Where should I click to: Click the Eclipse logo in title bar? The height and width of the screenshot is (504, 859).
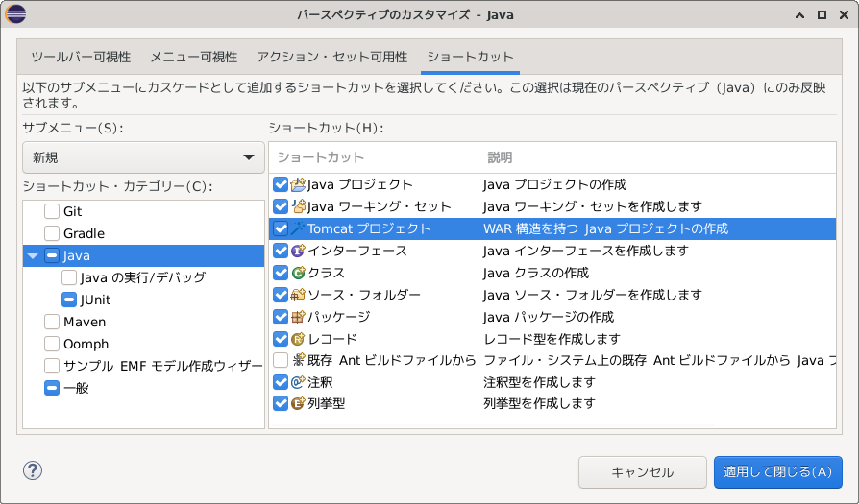[15, 14]
